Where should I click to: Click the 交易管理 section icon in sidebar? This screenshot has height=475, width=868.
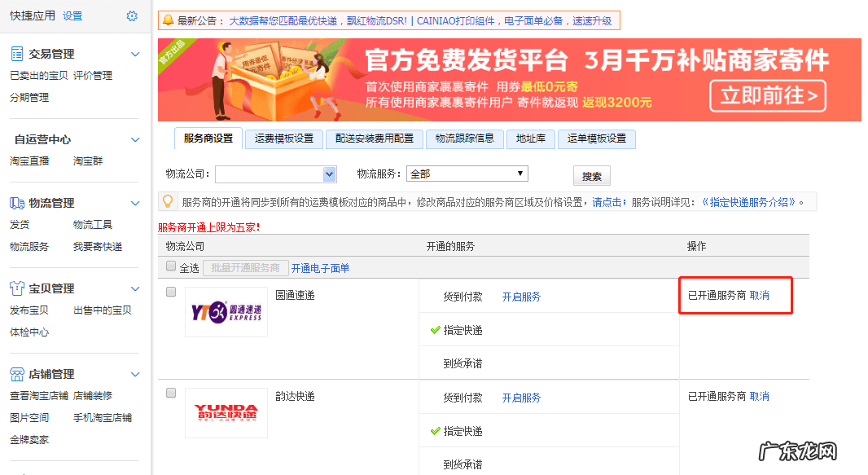16,53
